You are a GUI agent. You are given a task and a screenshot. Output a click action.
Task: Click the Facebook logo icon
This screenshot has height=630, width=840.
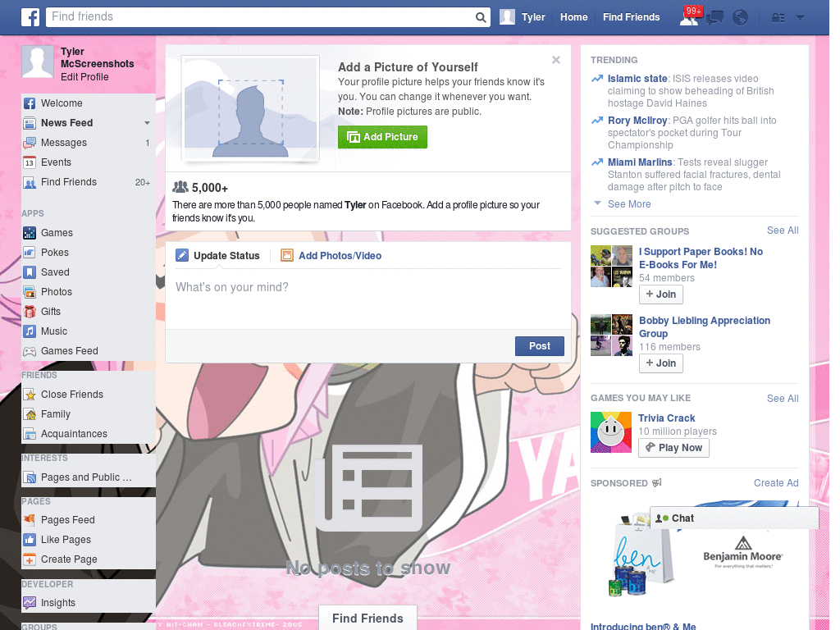coord(30,17)
